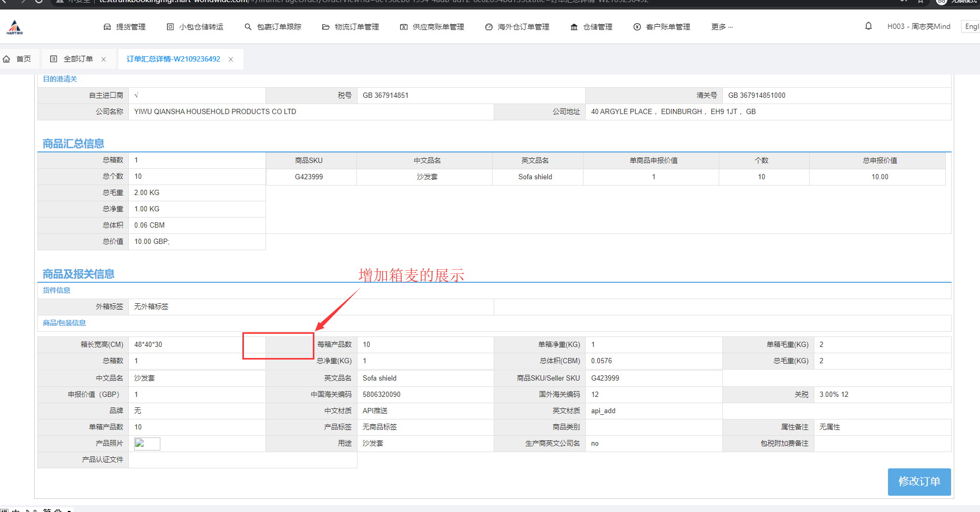Open user account H003 dropdown
The image size is (980, 512).
tap(918, 26)
